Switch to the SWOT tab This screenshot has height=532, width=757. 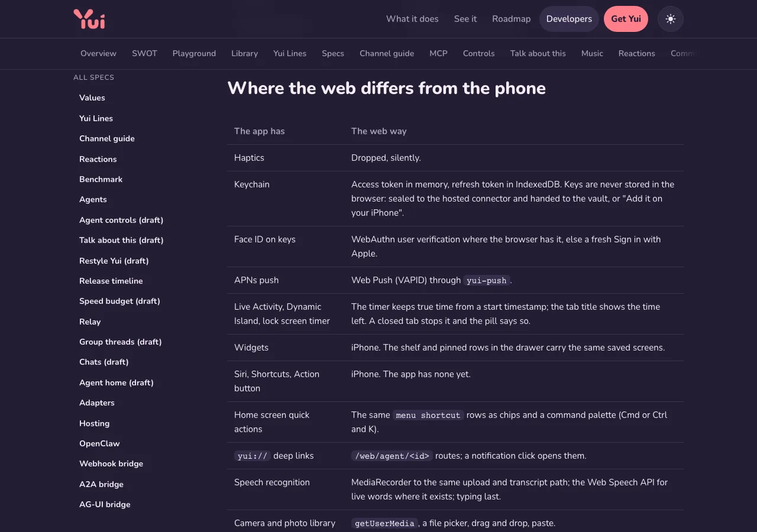coord(144,53)
